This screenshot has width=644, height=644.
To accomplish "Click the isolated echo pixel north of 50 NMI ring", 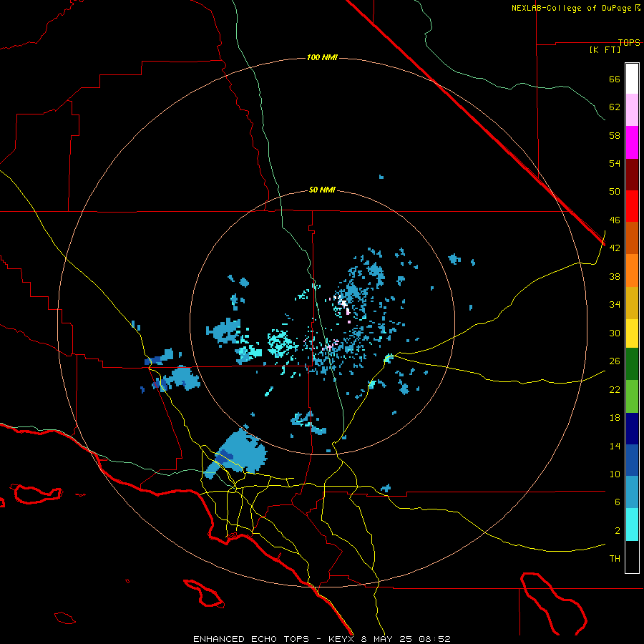I will click(x=381, y=177).
